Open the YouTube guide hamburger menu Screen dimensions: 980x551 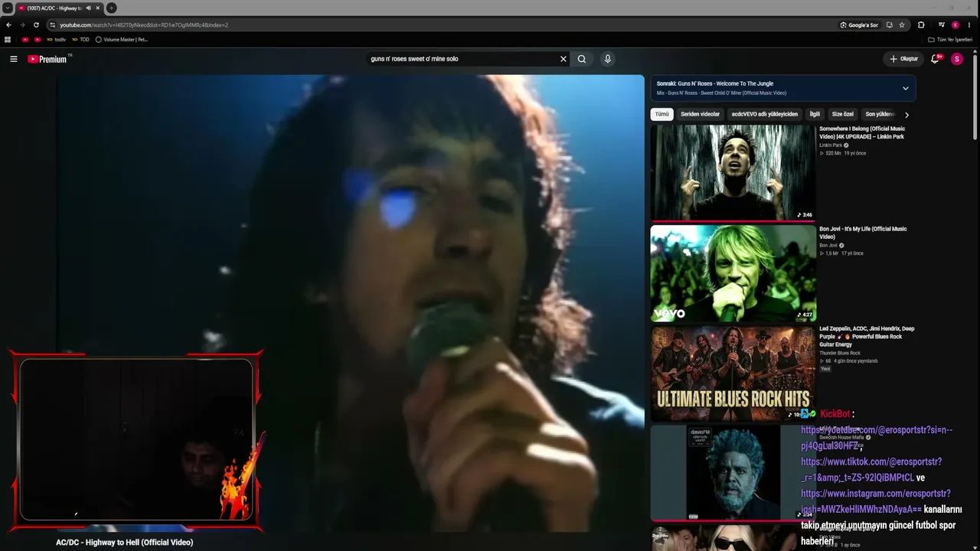[x=13, y=59]
